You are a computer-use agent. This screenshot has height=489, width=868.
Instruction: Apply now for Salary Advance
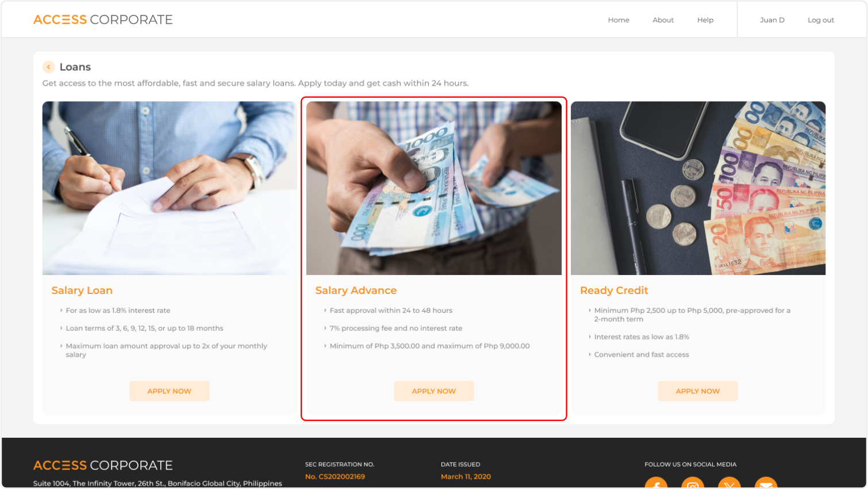point(434,391)
